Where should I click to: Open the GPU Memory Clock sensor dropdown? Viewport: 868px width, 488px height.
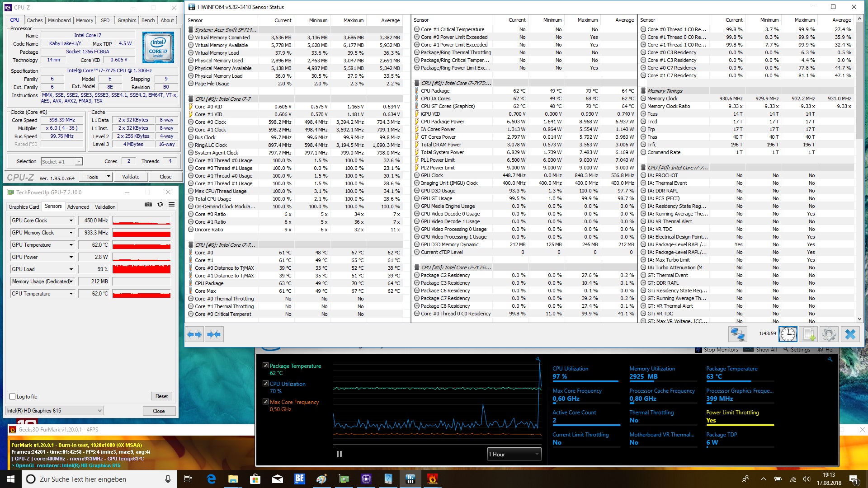point(71,233)
